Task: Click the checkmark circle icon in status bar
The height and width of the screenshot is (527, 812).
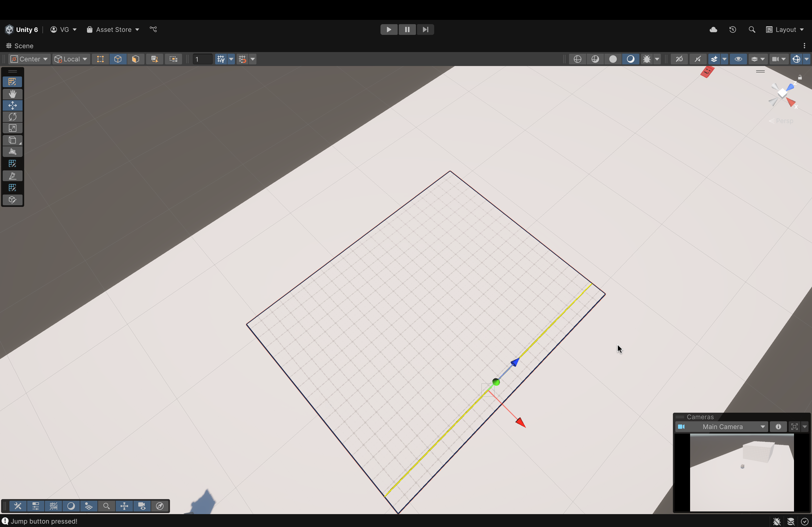Action: pos(804,522)
